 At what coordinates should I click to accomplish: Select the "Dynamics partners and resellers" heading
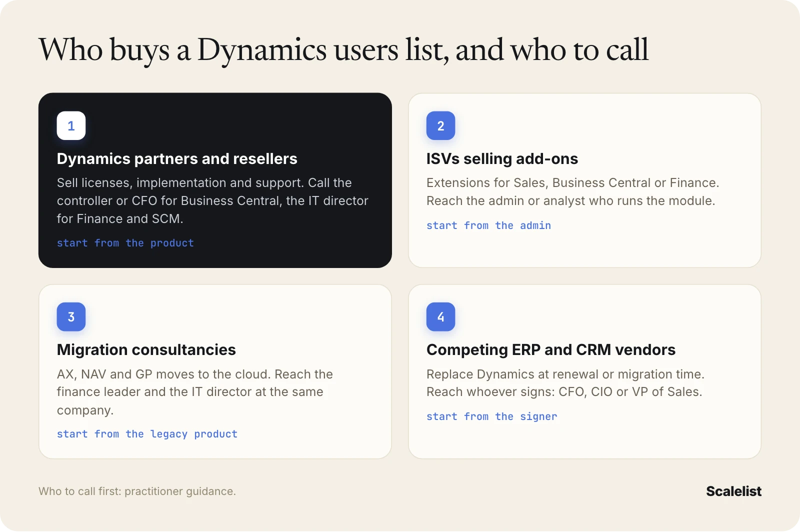[x=177, y=158]
